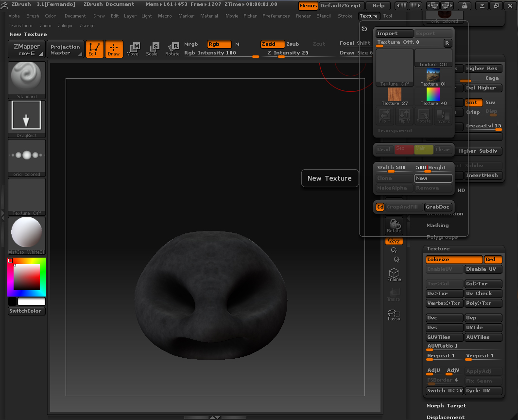Expand the Masking section
Image resolution: width=518 pixels, height=420 pixels.
click(437, 226)
